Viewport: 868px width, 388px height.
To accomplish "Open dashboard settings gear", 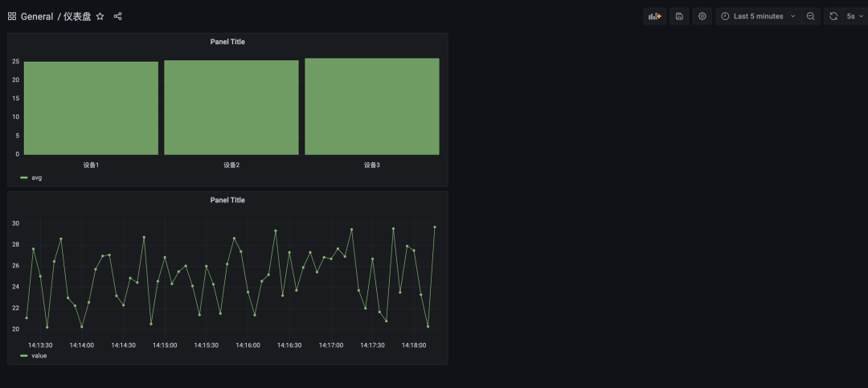I will point(702,16).
